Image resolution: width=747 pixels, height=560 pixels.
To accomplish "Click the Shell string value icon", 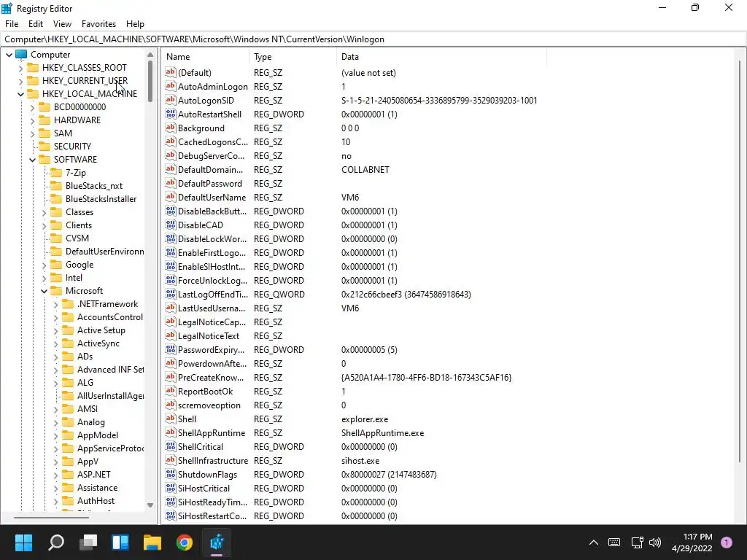I will pyautogui.click(x=171, y=419).
